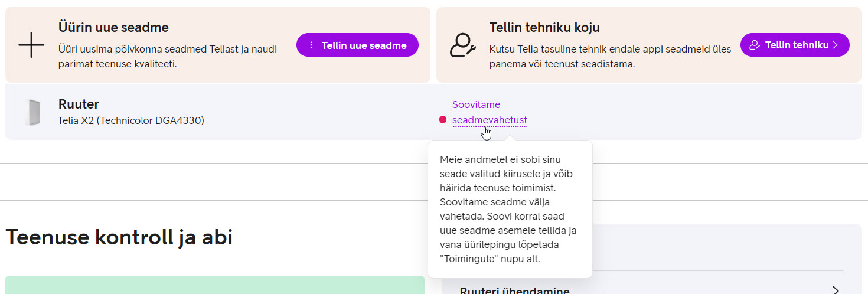Click the person icon inside Tellin tehniku button
This screenshot has width=868, height=294.
click(754, 45)
